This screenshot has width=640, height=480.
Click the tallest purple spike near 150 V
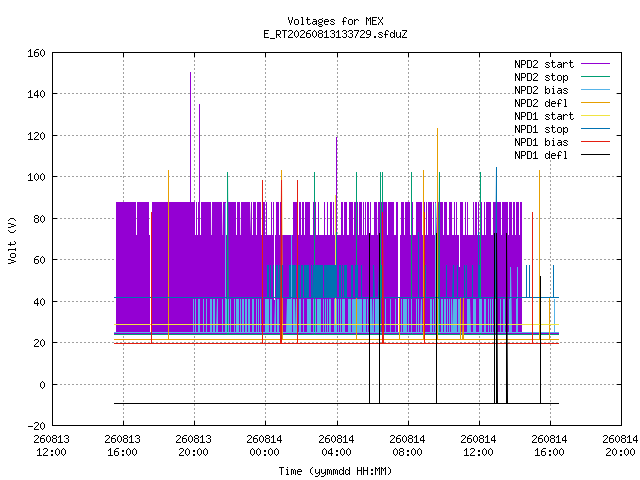point(190,137)
